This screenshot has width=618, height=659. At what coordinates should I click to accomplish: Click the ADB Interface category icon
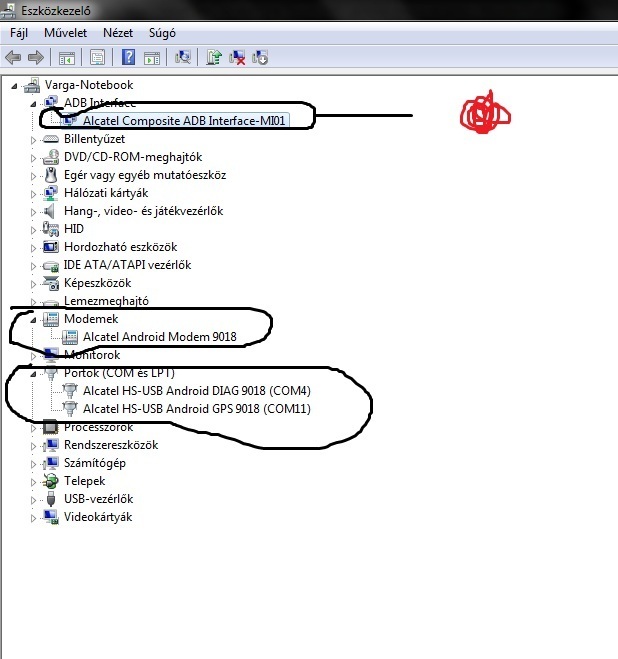point(51,102)
